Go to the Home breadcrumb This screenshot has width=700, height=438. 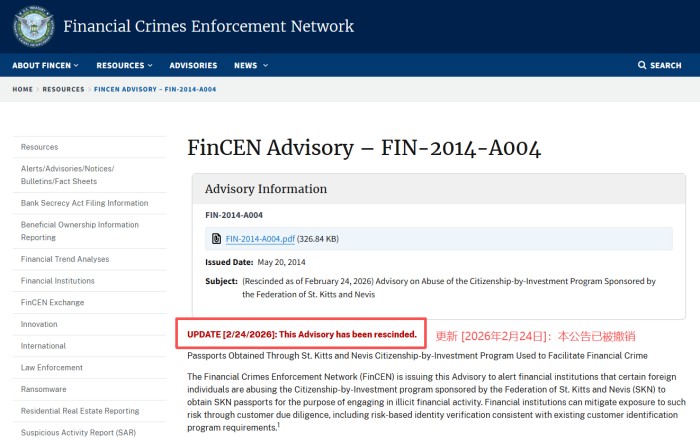click(x=22, y=89)
